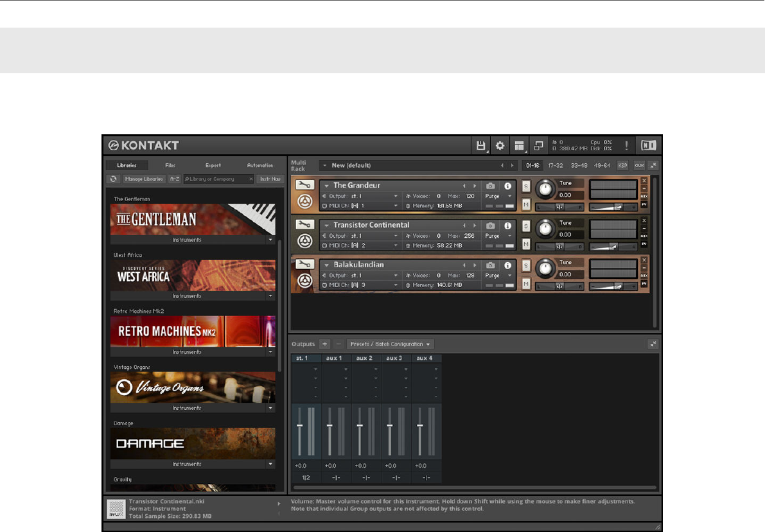765x532 pixels.
Task: Collapse the Multi Rack headers with arrows icon
Action: point(653,166)
